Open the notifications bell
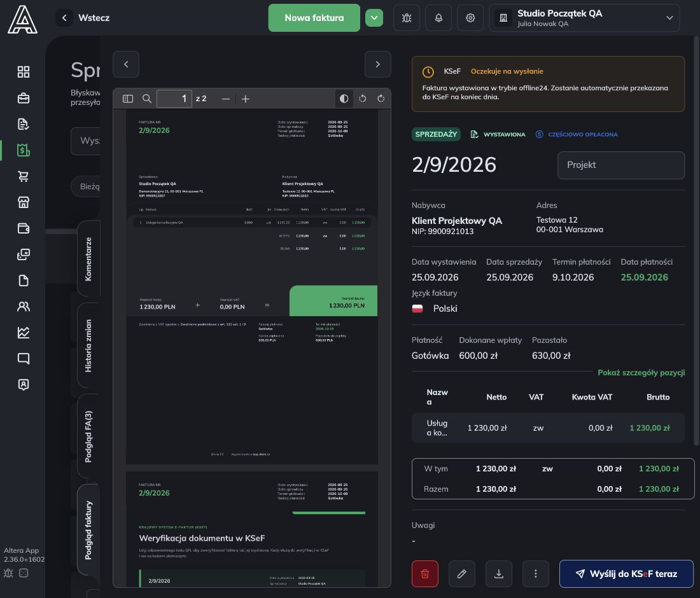Image resolution: width=700 pixels, height=598 pixels. click(438, 18)
